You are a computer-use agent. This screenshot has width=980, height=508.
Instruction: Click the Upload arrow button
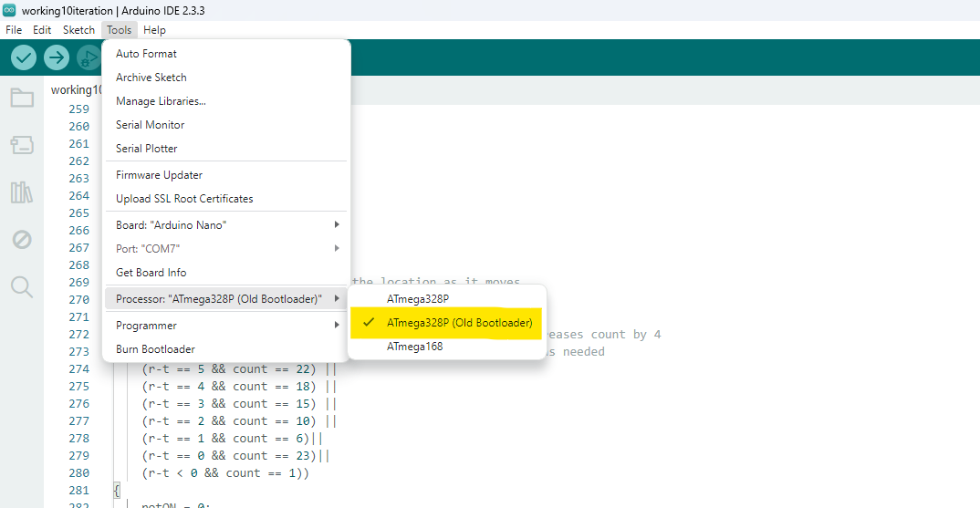pos(57,58)
